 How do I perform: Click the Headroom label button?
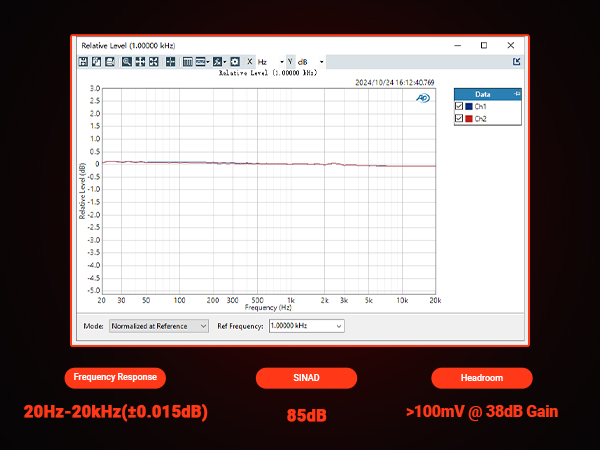[482, 378]
